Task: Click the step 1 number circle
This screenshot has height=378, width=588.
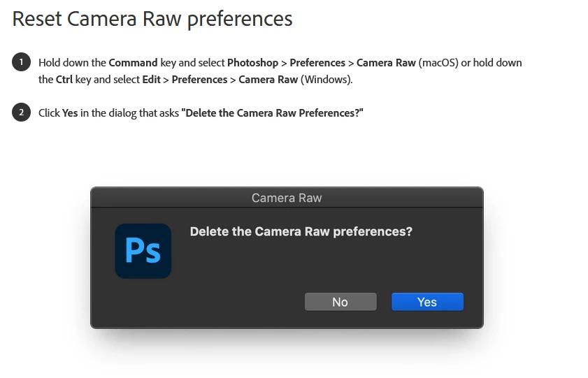Action: (x=21, y=61)
